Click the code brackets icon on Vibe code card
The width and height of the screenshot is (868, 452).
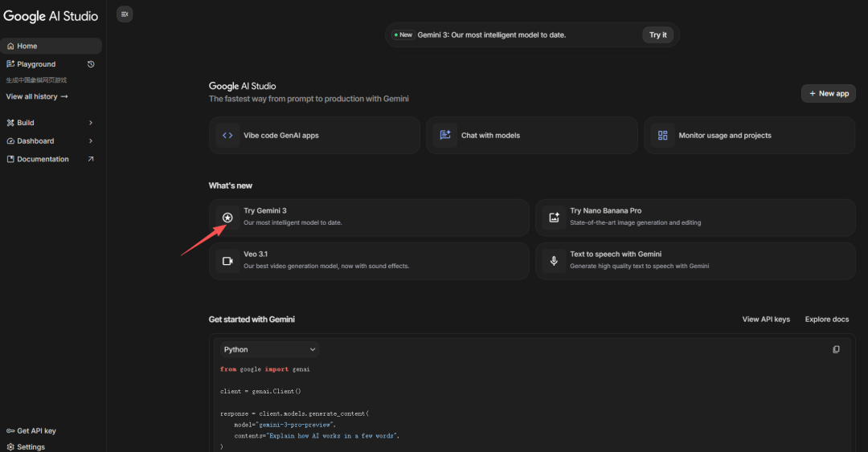pos(227,136)
